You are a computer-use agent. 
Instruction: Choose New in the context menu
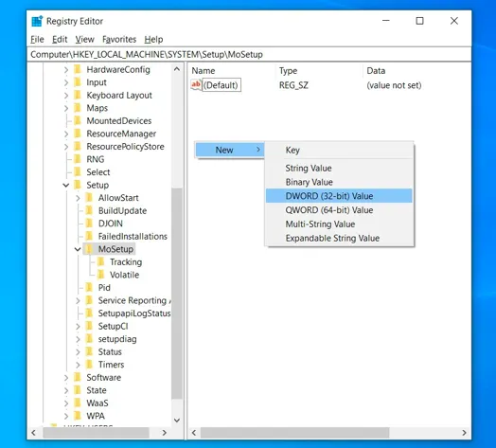click(x=230, y=150)
